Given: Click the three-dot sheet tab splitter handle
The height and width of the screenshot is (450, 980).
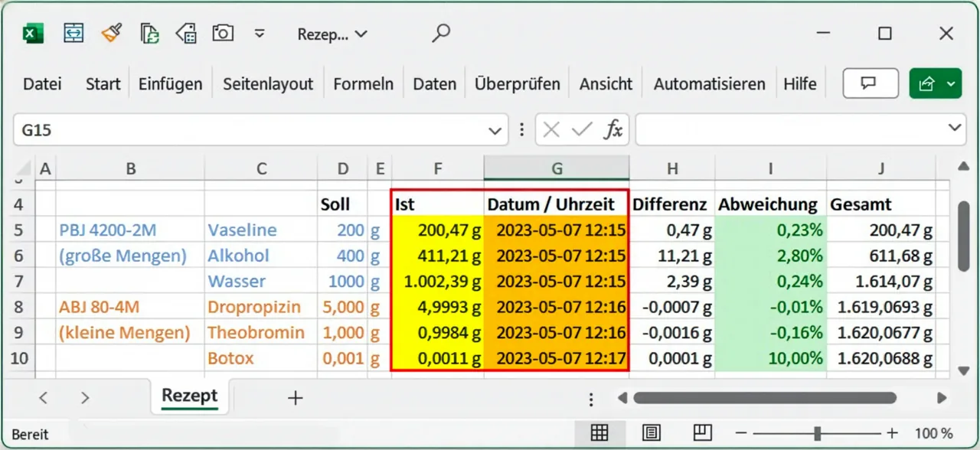Looking at the screenshot, I should 591,399.
